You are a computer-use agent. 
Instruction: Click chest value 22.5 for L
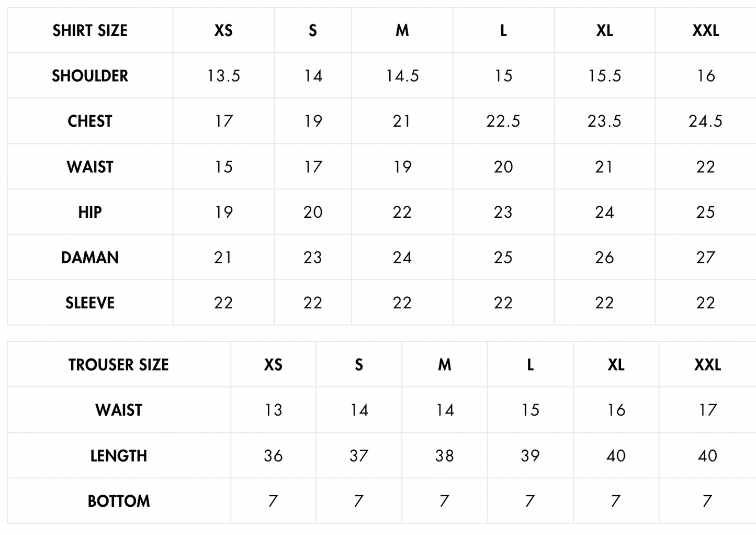click(x=503, y=121)
